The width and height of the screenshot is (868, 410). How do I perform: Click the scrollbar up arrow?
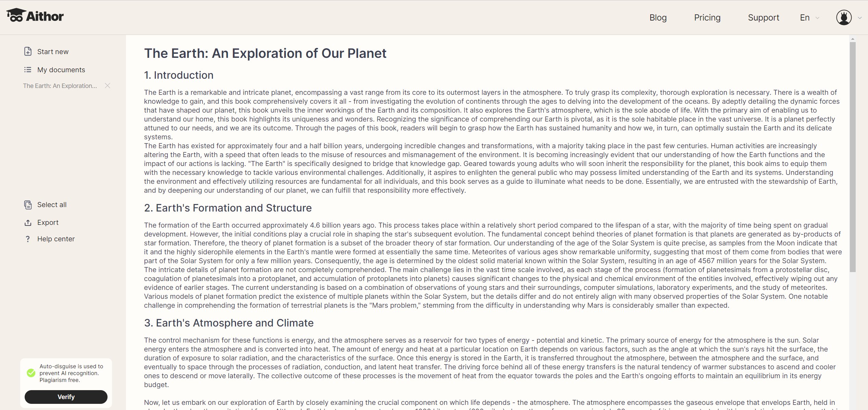(853, 39)
